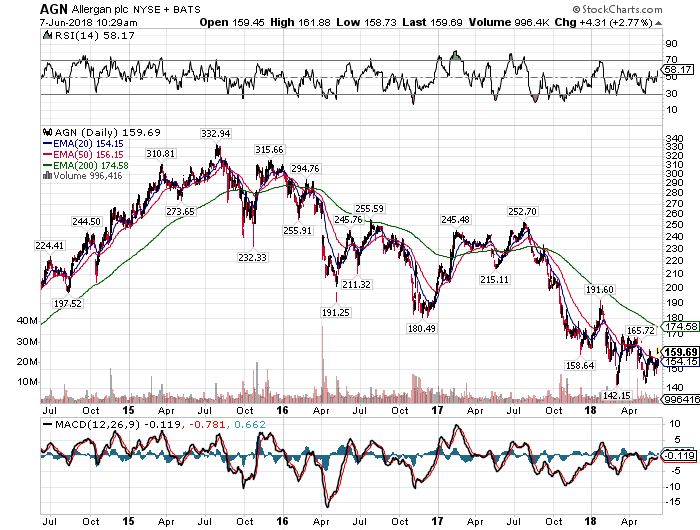
Task: Click the 'NYSE + BATS' exchange label
Action: coord(167,9)
